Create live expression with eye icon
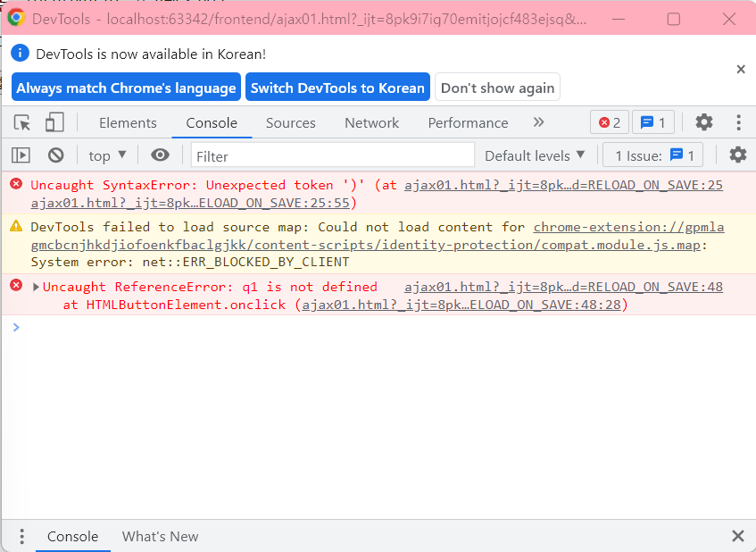Image resolution: width=756 pixels, height=552 pixels. point(160,155)
